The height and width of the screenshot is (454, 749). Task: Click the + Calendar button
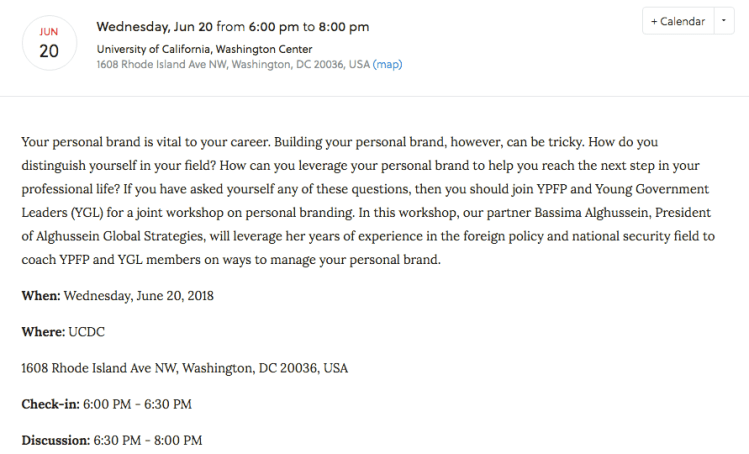pos(676,21)
